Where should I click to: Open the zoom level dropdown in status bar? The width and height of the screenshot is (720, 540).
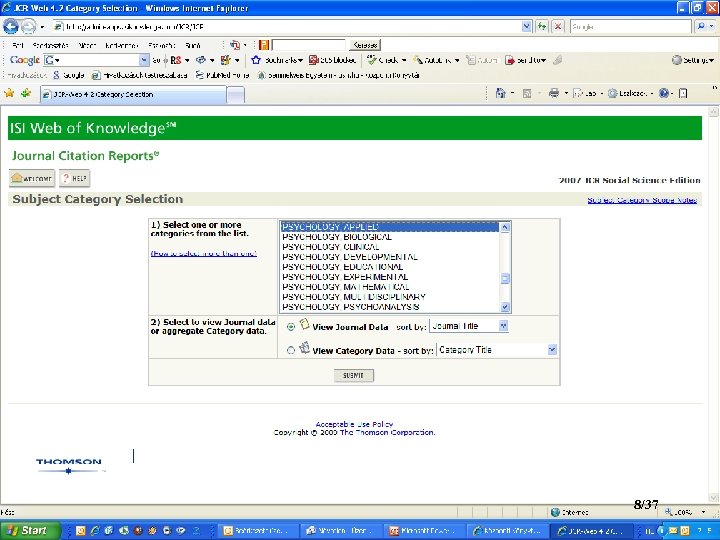coord(703,512)
